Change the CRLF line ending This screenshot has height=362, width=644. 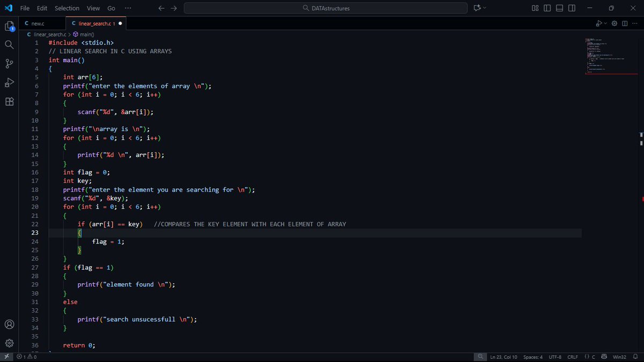[573, 357]
